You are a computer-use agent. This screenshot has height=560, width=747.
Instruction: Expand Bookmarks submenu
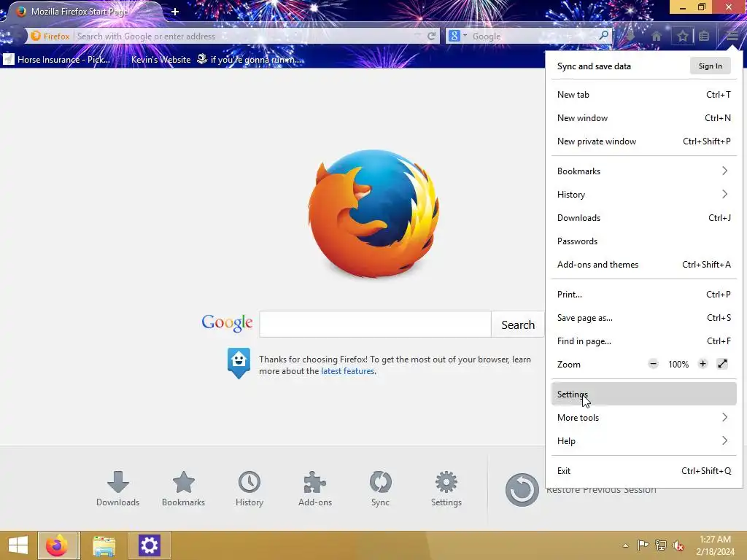[643, 171]
